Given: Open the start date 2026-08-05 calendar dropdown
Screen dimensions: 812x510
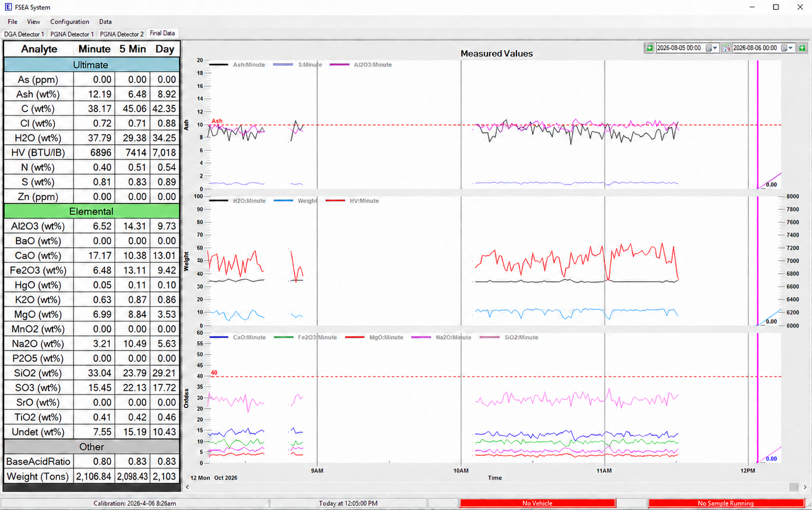Looking at the screenshot, I should 711,48.
